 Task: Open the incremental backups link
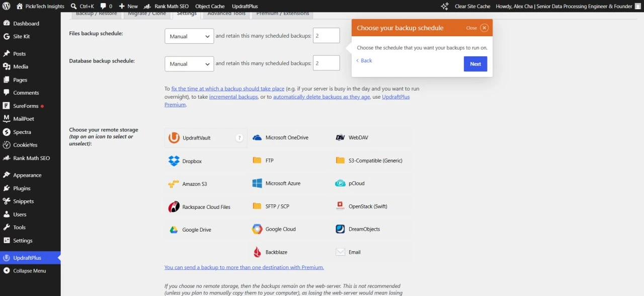coord(233,97)
